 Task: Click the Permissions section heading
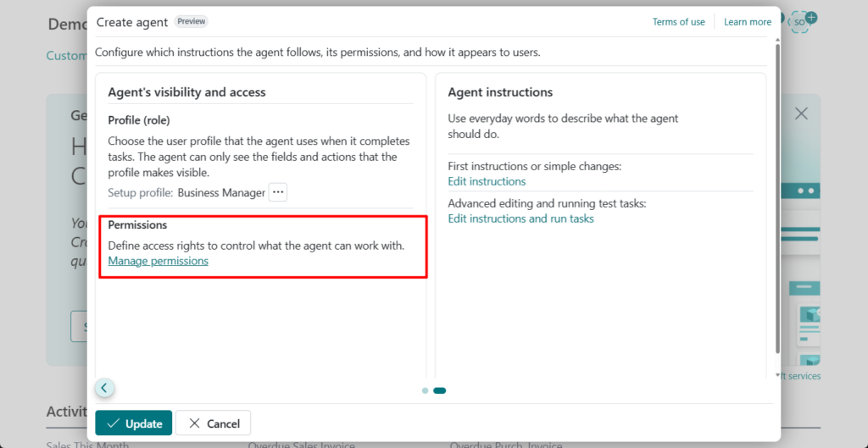point(137,225)
